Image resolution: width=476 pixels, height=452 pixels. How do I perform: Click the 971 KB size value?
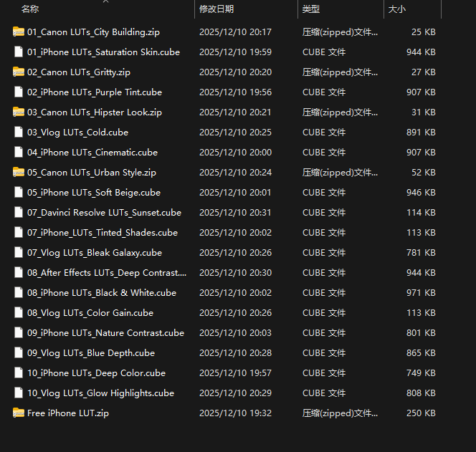[x=421, y=293]
